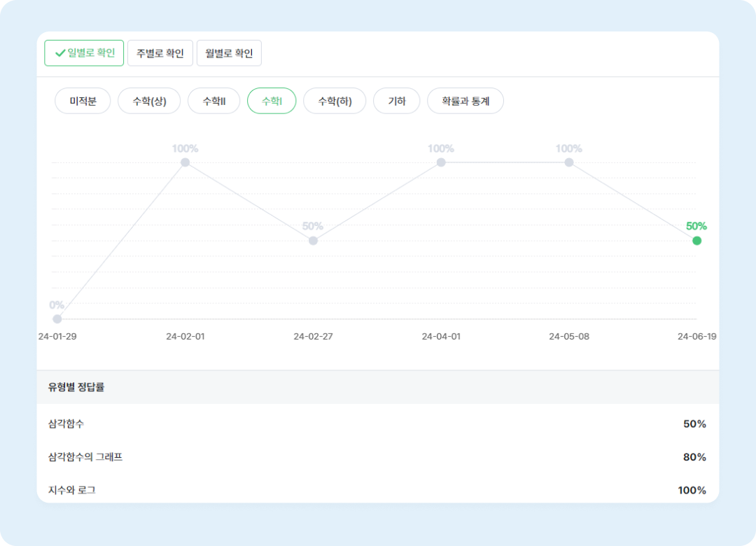This screenshot has width=756, height=546.
Task: Select the 미적분 subject tab
Action: 83,101
